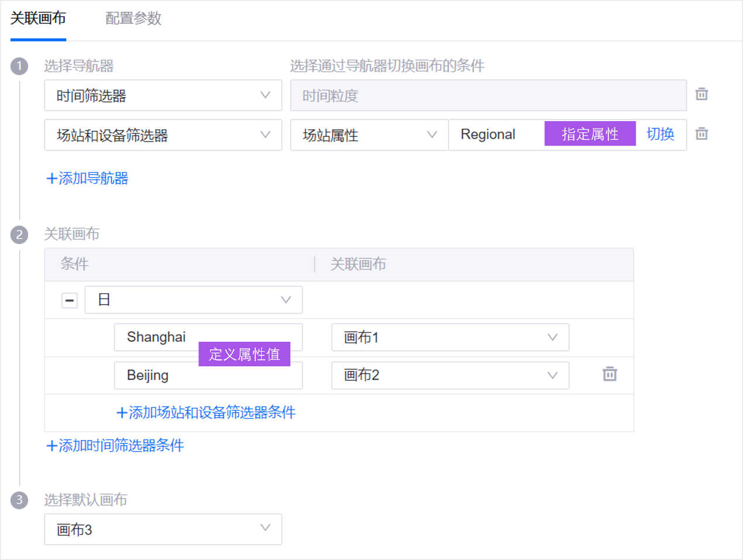Screen dimensions: 743x560
Task: Open the 画布2 canvas dropdown
Action: click(x=450, y=375)
